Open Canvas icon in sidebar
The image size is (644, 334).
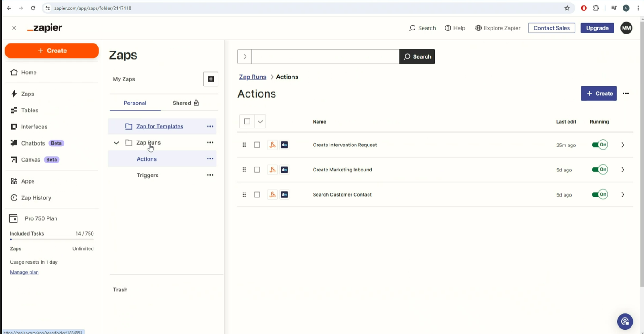(x=14, y=159)
